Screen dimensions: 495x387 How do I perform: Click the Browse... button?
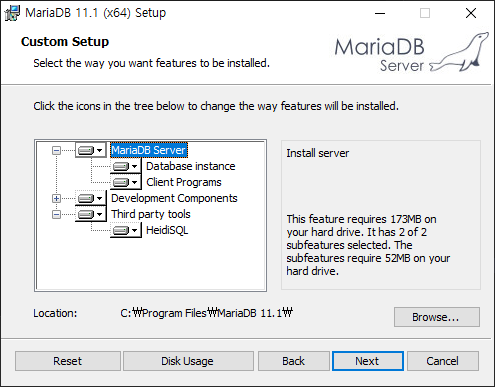pyautogui.click(x=437, y=317)
